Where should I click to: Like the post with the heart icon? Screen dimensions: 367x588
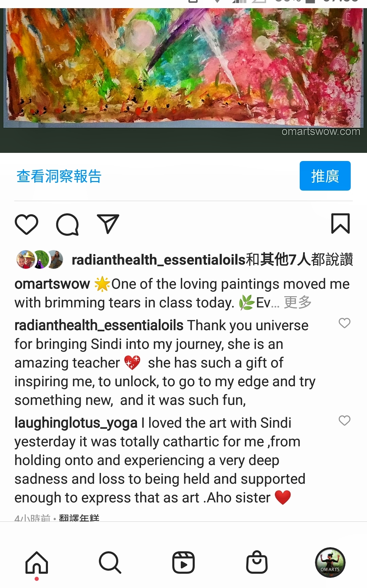click(27, 224)
